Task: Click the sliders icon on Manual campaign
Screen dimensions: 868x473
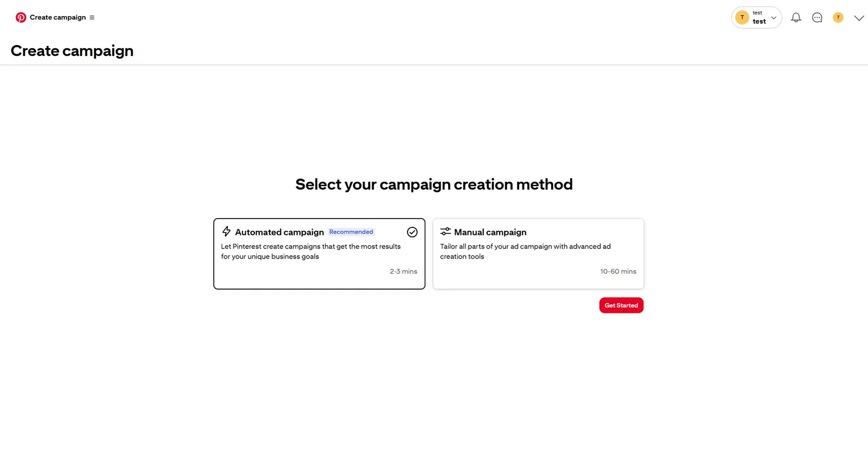Action: (445, 231)
